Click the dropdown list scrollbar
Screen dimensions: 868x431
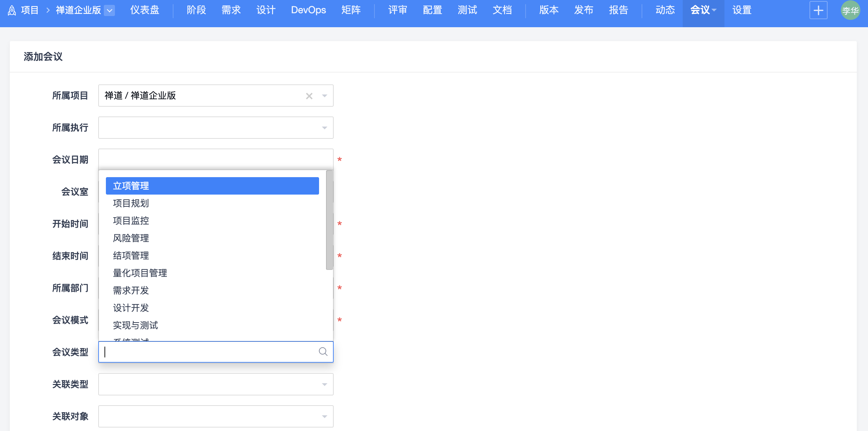tap(329, 220)
